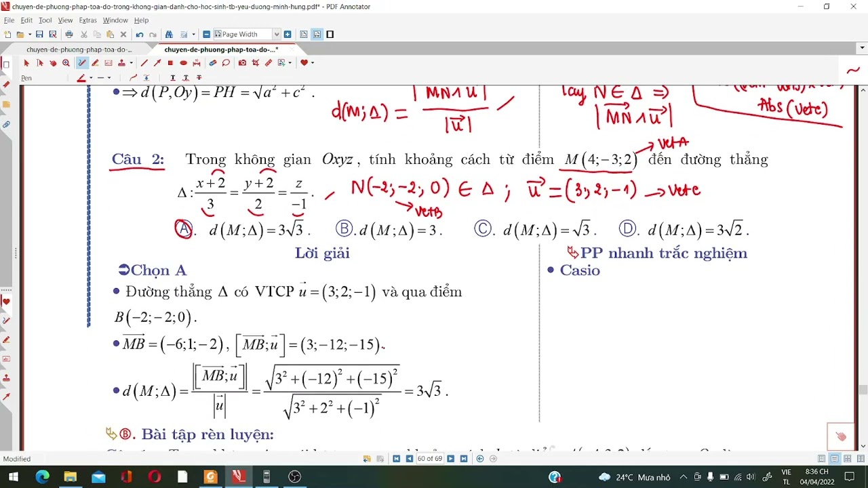The image size is (868, 488).
Task: Go to first page button
Action: [397, 459]
